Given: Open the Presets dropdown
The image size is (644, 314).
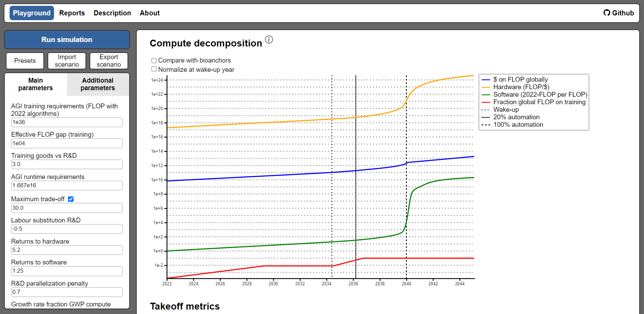Looking at the screenshot, I should click(x=25, y=61).
